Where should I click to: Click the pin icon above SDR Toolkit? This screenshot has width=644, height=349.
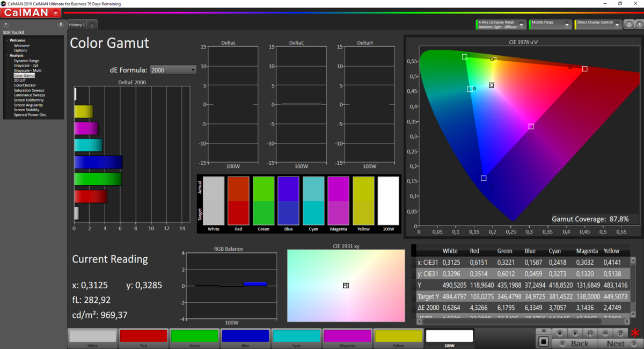pos(5,25)
